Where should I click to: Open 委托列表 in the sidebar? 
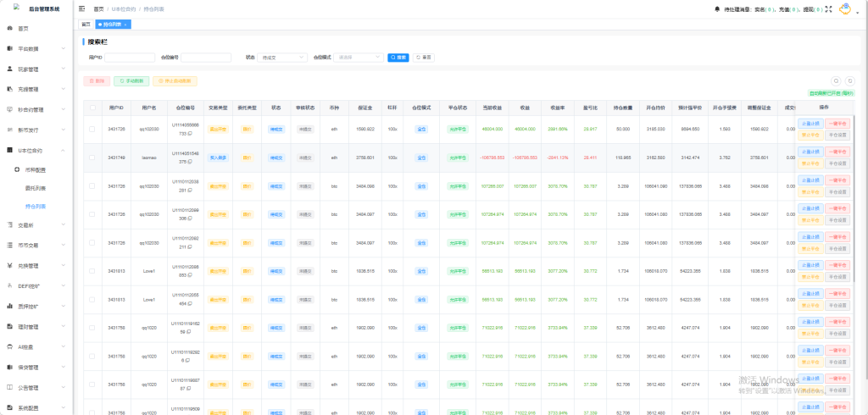coord(36,187)
